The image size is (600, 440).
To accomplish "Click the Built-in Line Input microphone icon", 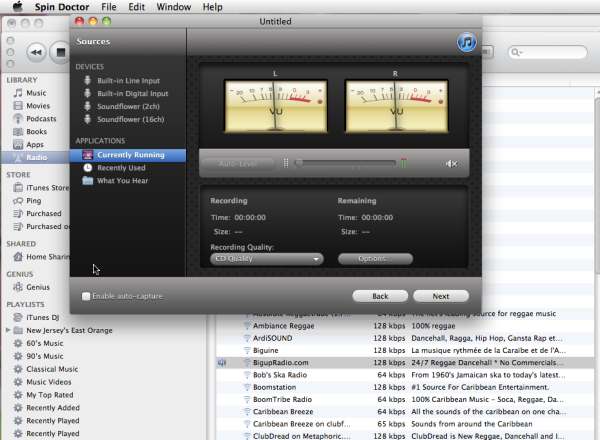I will [88, 80].
